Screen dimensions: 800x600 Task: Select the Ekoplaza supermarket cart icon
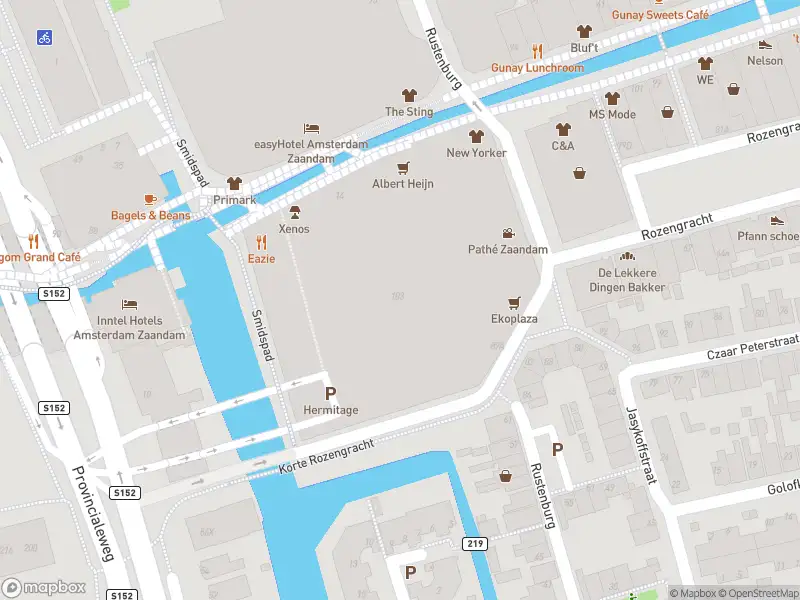pos(514,303)
